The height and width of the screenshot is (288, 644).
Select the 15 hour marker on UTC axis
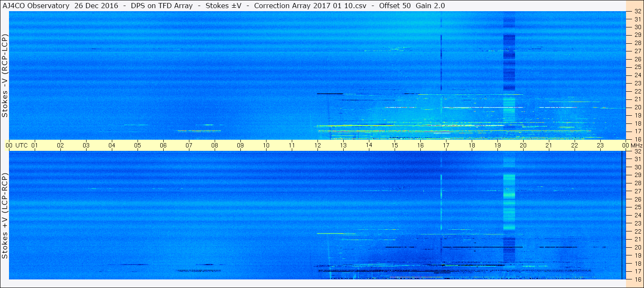[x=395, y=146]
